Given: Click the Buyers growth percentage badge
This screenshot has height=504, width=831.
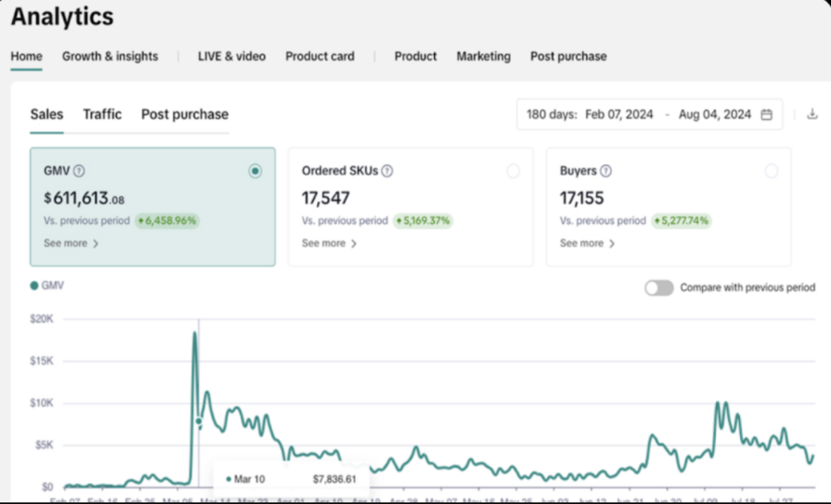Looking at the screenshot, I should pos(682,221).
